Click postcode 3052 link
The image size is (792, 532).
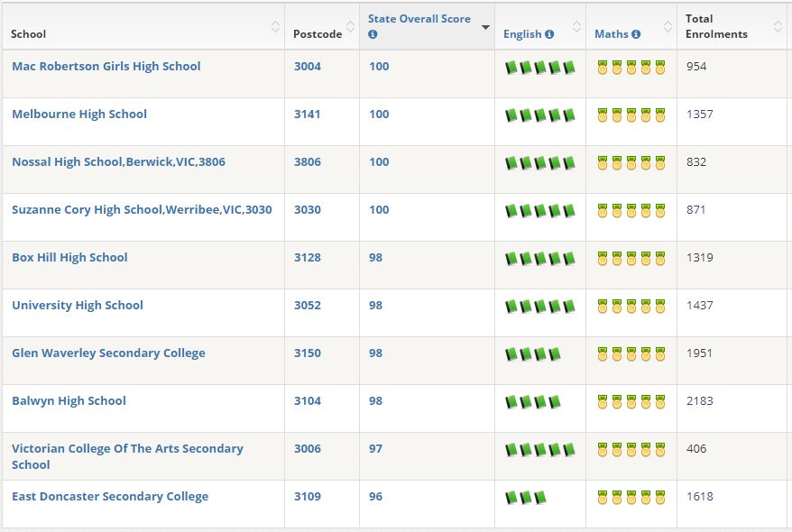(308, 306)
